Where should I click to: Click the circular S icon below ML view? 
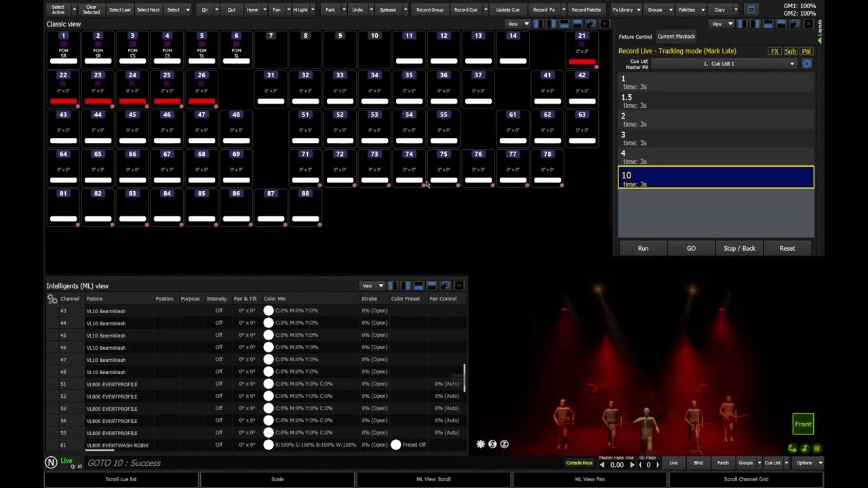(x=492, y=445)
